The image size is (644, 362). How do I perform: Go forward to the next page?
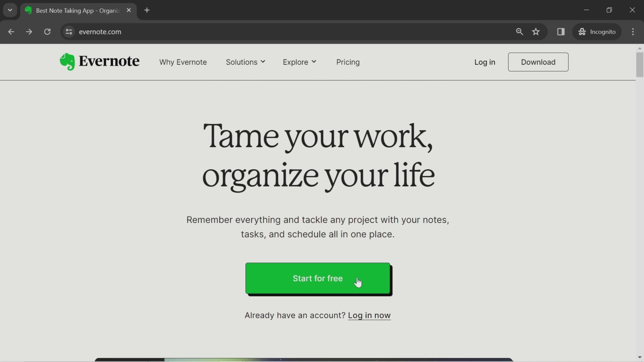[29, 32]
